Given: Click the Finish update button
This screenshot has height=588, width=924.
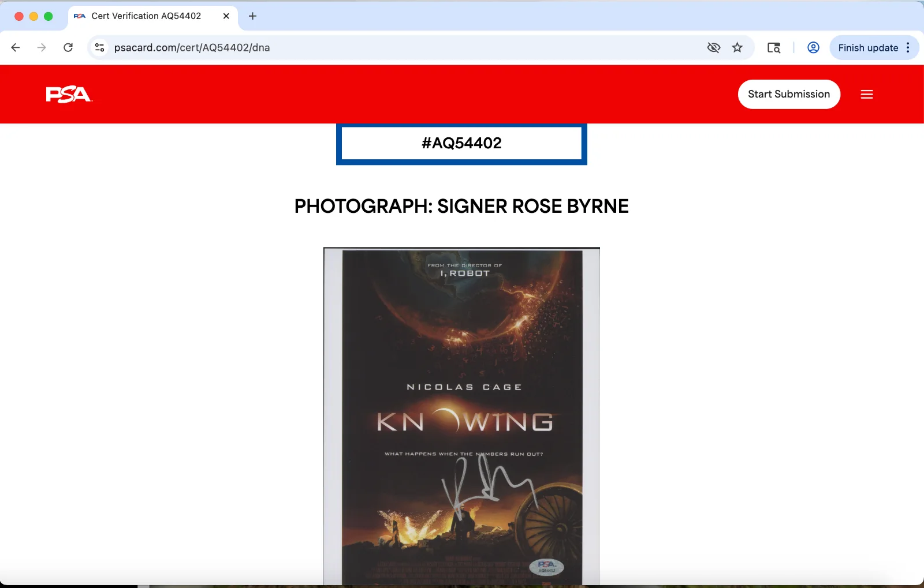Looking at the screenshot, I should pos(867,48).
